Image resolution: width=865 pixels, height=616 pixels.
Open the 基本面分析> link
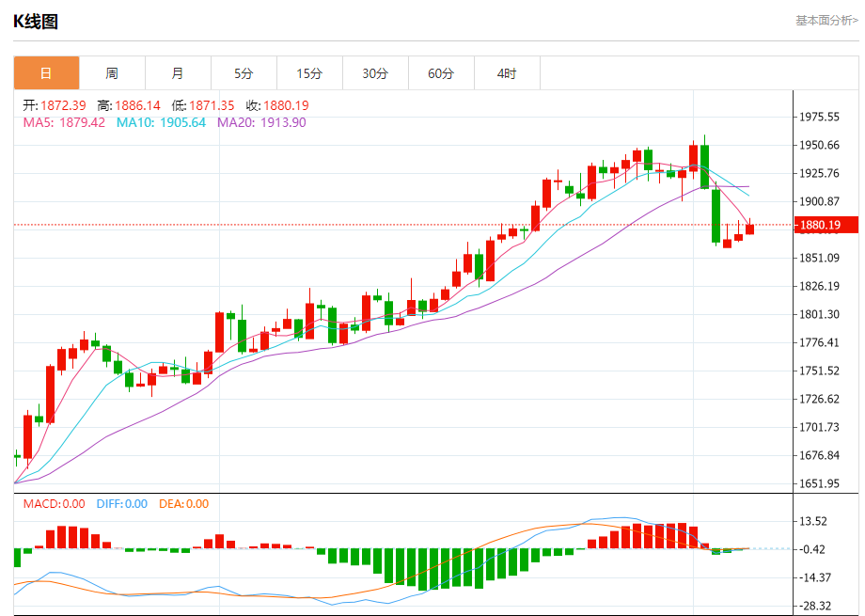click(x=826, y=21)
